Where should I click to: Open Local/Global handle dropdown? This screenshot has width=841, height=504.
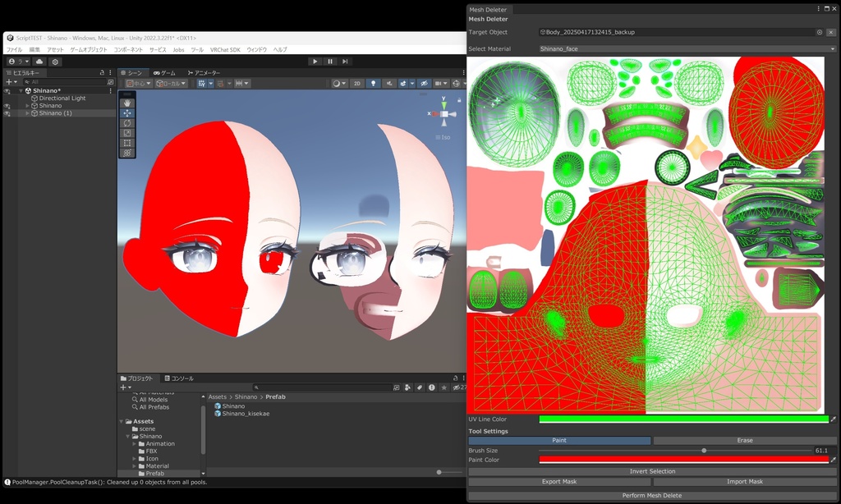pyautogui.click(x=171, y=84)
